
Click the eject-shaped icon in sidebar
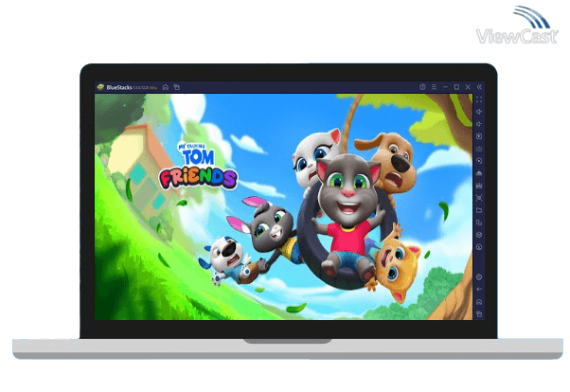click(479, 173)
